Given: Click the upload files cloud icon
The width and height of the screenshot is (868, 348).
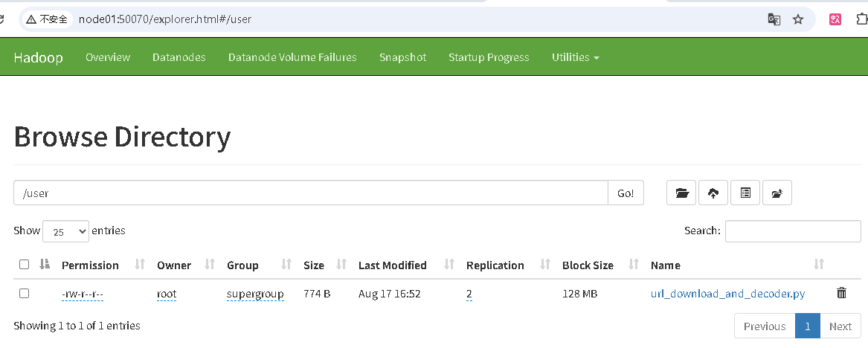Looking at the screenshot, I should (713, 193).
